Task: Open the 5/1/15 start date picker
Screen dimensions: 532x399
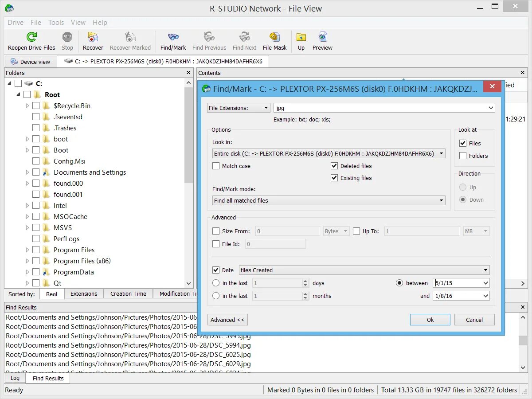Action: point(485,283)
